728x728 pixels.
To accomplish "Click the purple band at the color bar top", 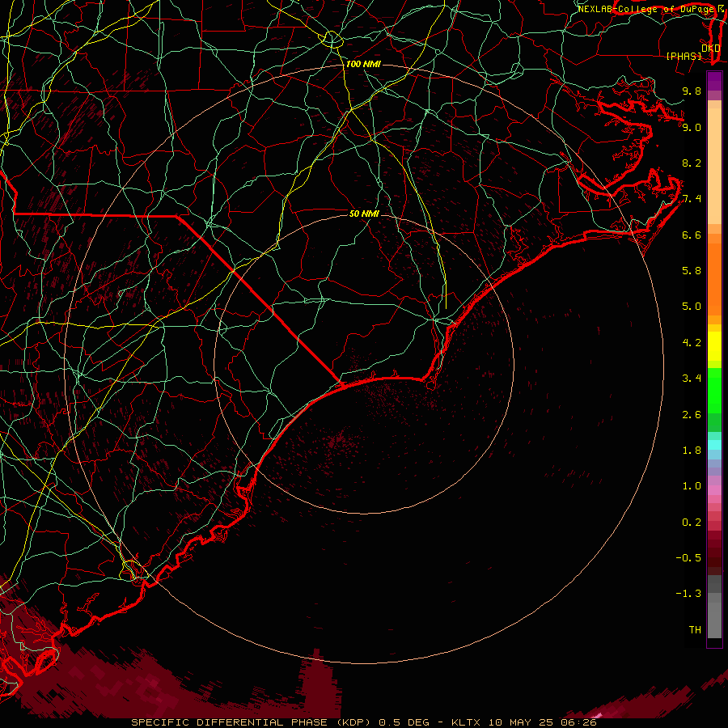I will pos(714,82).
